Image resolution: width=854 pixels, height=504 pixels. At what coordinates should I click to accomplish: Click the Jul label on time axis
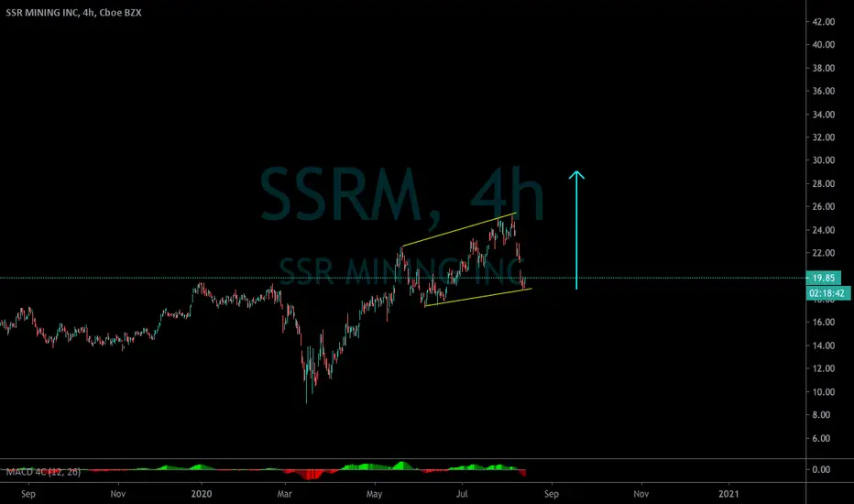point(462,494)
